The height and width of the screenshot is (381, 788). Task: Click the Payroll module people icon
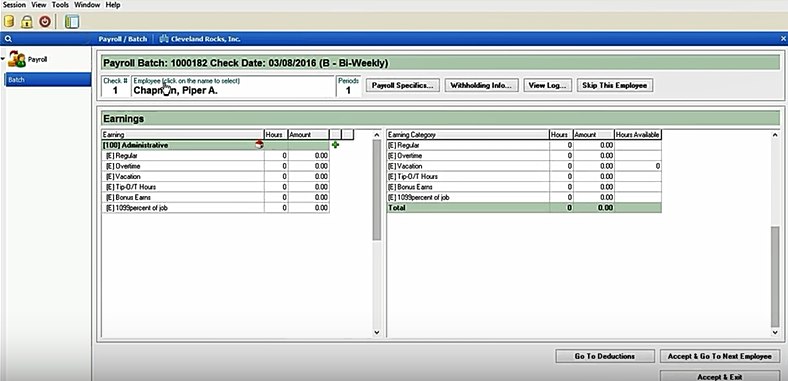pos(17,59)
